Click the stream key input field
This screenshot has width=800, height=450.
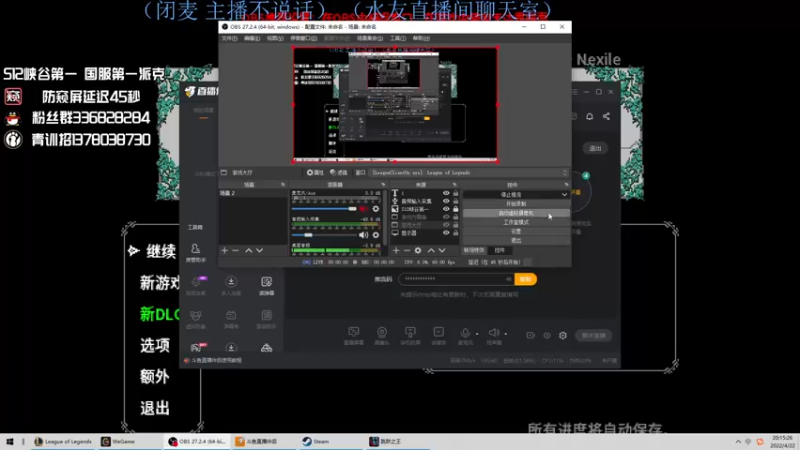456,279
